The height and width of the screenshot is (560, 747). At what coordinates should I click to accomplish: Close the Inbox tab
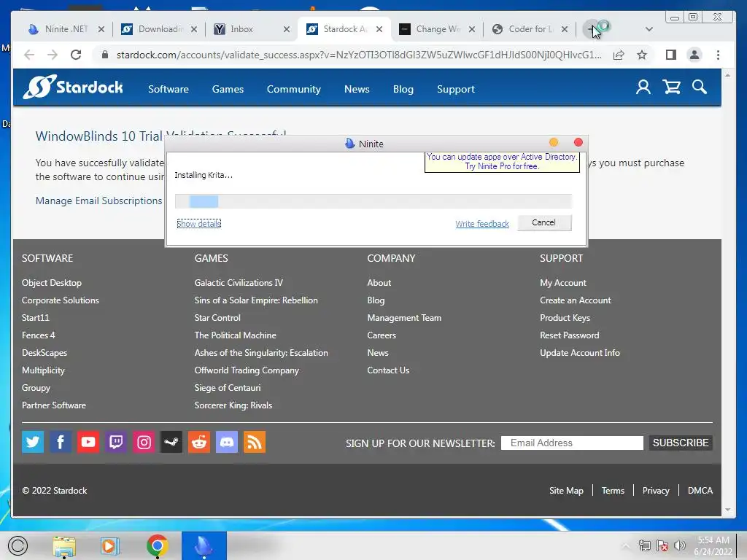286,29
